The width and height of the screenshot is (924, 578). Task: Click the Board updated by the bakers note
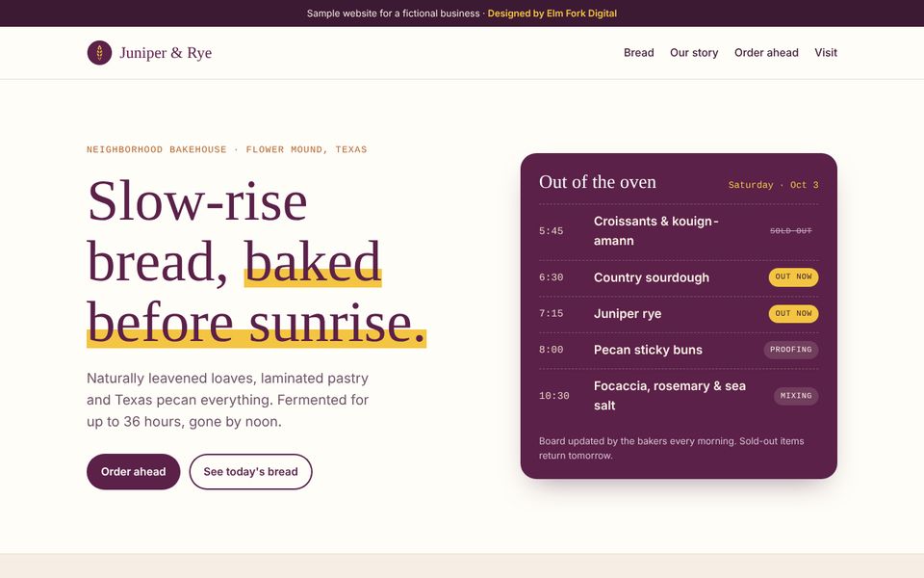point(671,448)
